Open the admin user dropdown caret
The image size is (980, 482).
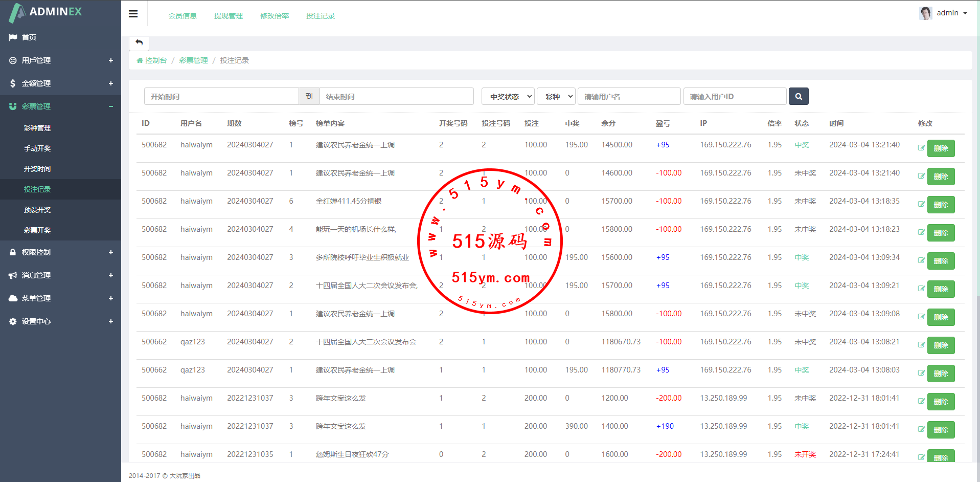(965, 13)
